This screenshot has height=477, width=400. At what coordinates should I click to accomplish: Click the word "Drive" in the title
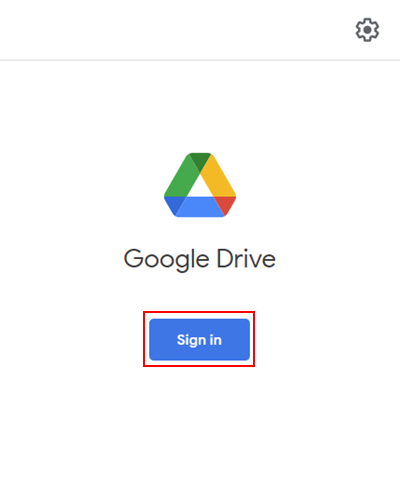[x=246, y=258]
